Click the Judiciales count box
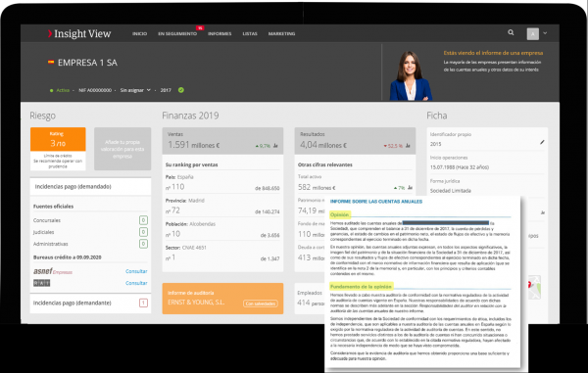 [143, 232]
